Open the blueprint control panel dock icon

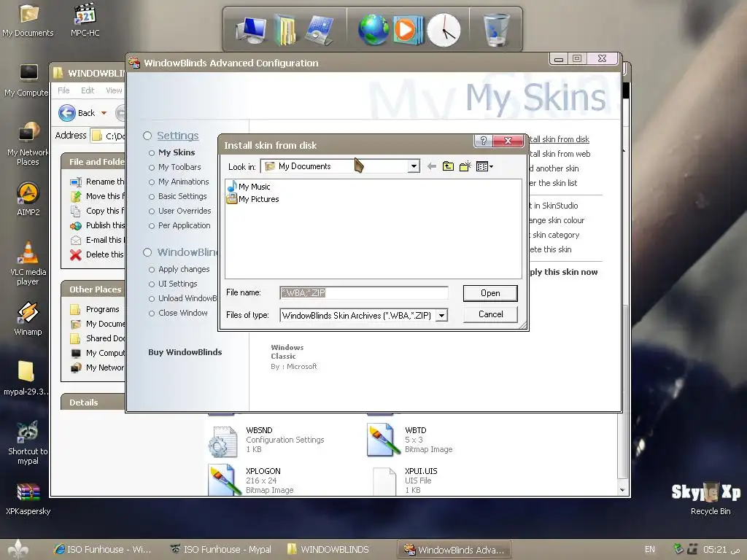[320, 29]
